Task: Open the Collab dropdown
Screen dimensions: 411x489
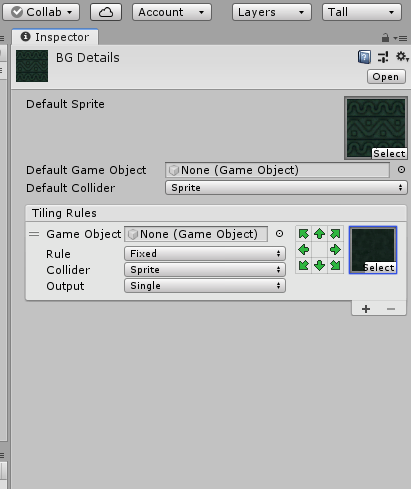Action: click(x=41, y=12)
